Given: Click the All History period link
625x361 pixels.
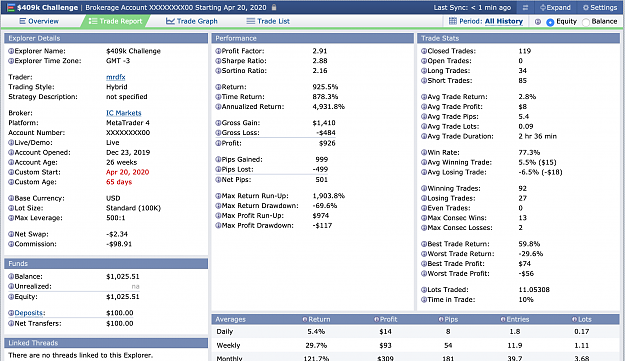Looking at the screenshot, I should tap(503, 21).
